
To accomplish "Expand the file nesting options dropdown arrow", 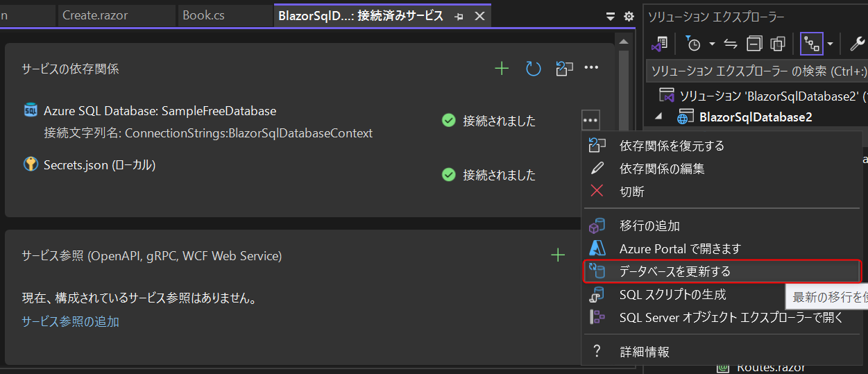I will 830,44.
